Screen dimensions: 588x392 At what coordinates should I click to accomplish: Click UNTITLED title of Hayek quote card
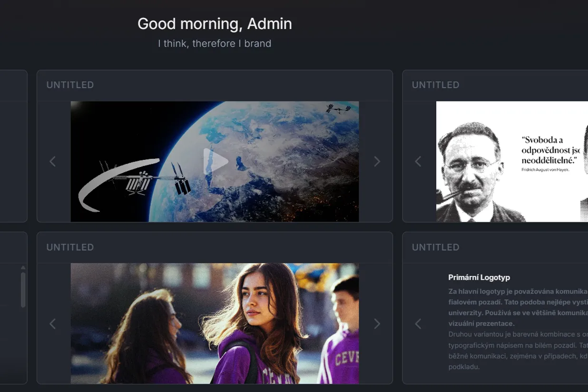[435, 85]
